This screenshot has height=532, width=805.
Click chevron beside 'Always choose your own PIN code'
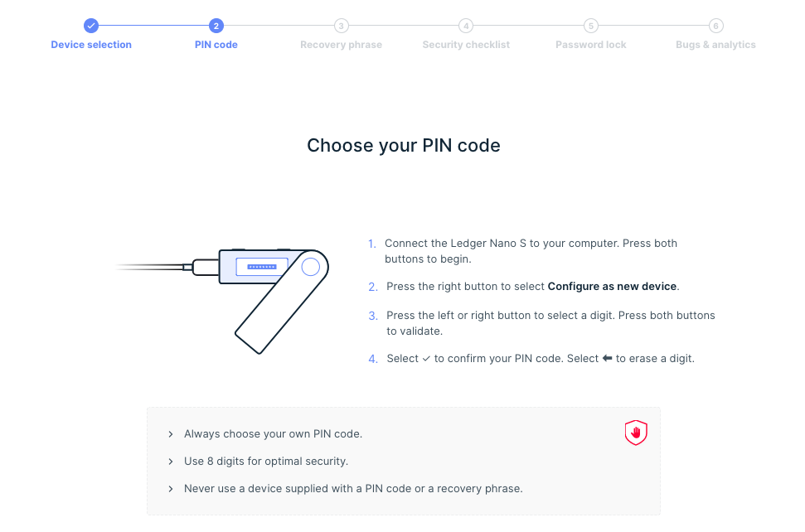click(x=171, y=434)
